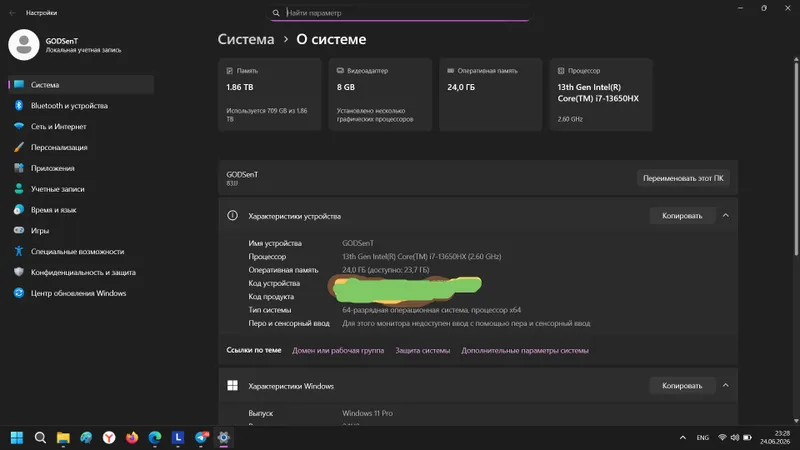Viewport: 800px width, 450px height.
Task: Click the shield icon for privacy
Action: pyautogui.click(x=19, y=272)
